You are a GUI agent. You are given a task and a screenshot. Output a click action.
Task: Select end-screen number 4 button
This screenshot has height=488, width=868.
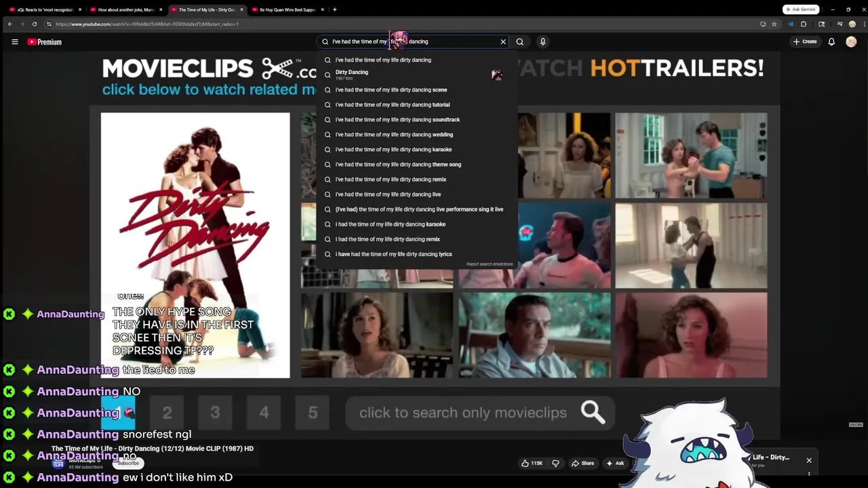[x=264, y=412]
